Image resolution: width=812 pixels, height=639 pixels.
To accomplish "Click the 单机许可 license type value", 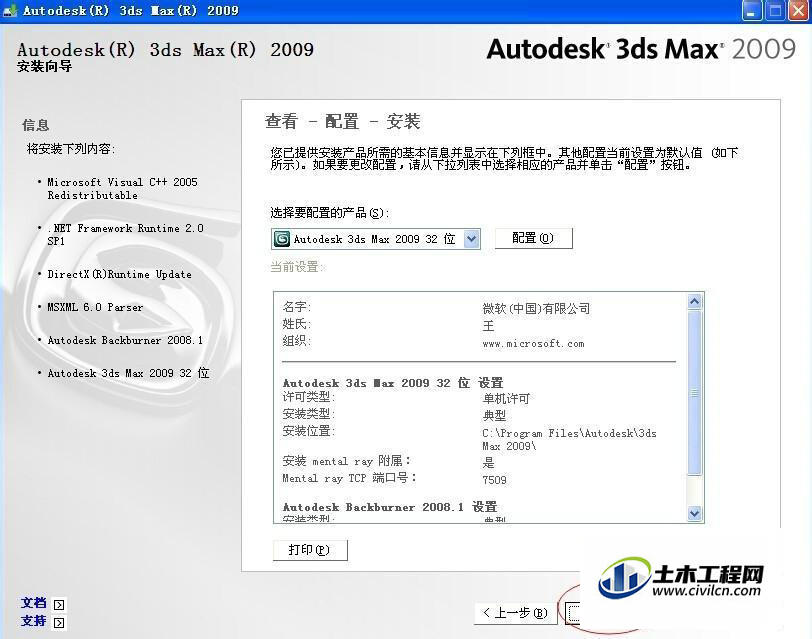I will click(506, 399).
